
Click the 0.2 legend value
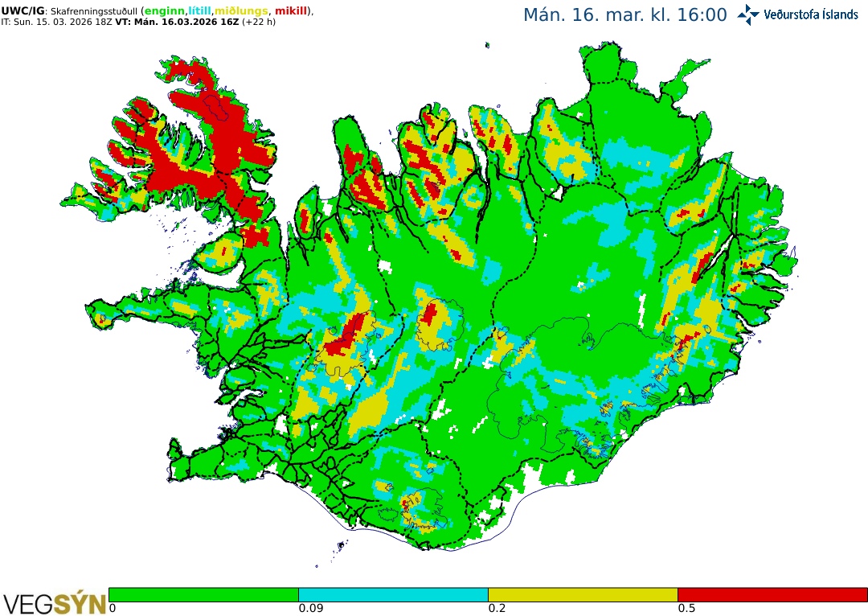[x=497, y=608]
